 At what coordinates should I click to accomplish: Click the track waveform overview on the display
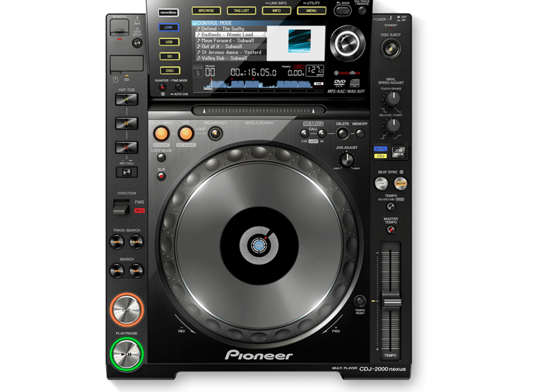[258, 85]
